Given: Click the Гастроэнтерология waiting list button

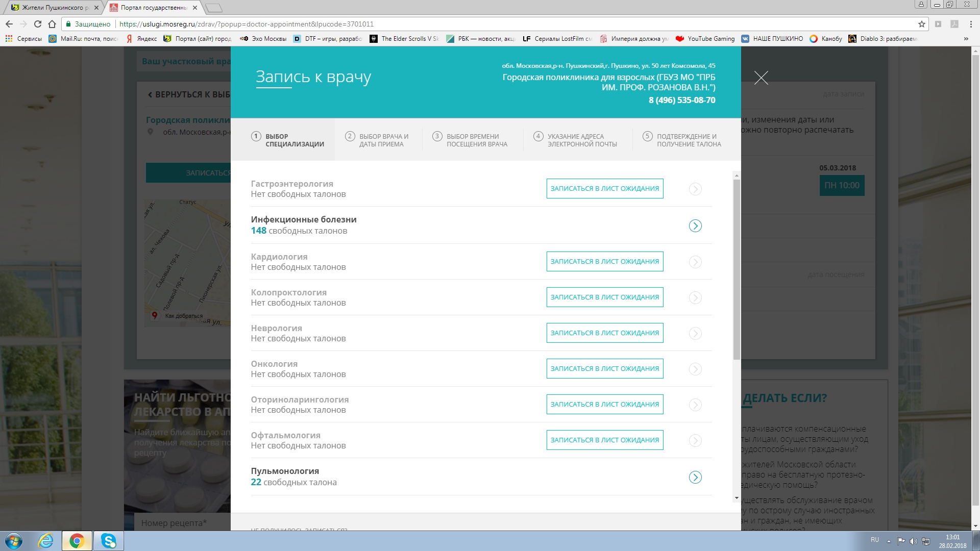Looking at the screenshot, I should click(x=604, y=189).
